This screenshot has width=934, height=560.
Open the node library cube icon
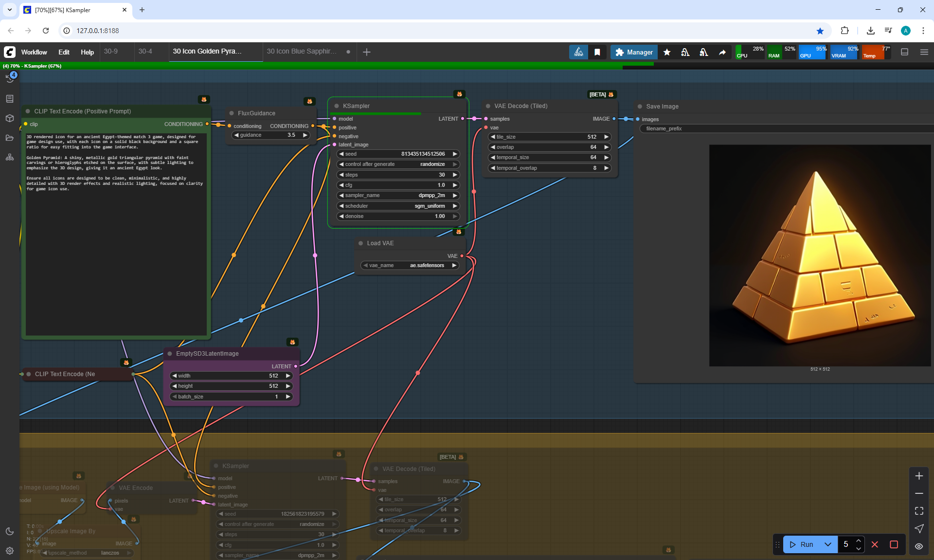(x=10, y=118)
